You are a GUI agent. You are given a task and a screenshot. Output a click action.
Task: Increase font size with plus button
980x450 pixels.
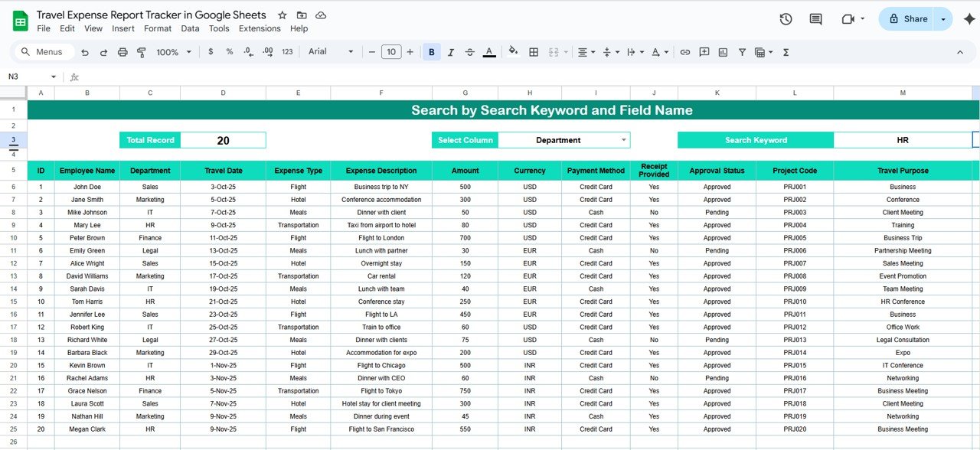(x=410, y=52)
